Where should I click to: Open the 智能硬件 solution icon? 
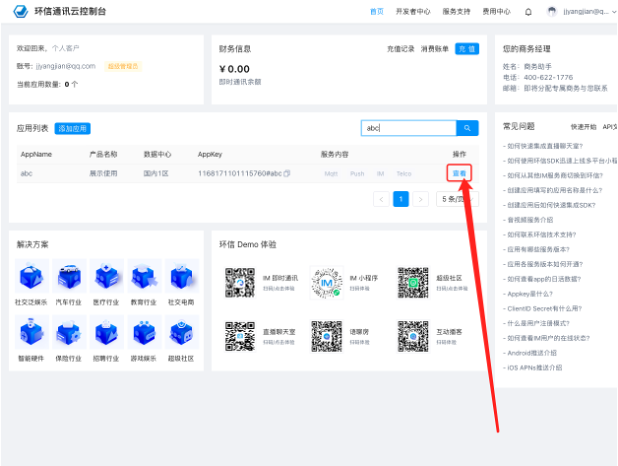(x=31, y=332)
